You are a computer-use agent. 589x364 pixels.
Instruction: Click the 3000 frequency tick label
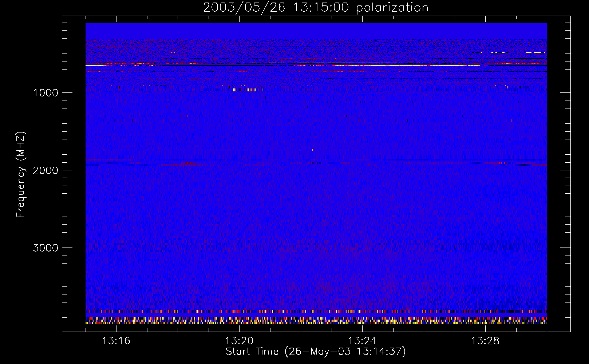pos(46,248)
